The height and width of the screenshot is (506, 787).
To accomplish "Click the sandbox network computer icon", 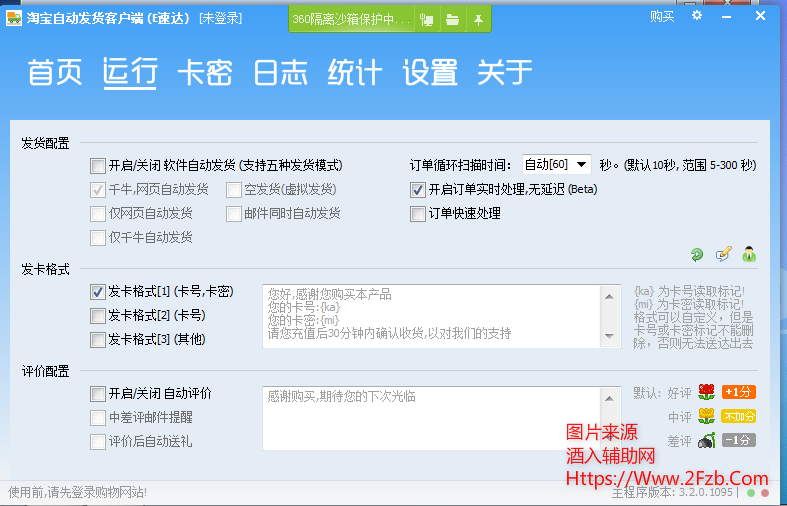I will (427, 19).
